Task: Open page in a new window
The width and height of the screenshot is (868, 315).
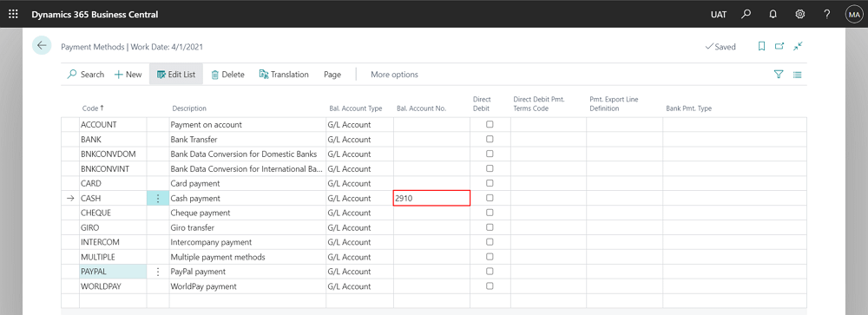Action: (x=779, y=47)
